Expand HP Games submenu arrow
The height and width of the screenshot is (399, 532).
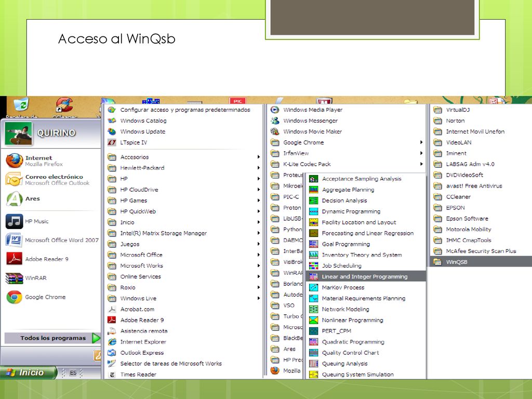(258, 201)
